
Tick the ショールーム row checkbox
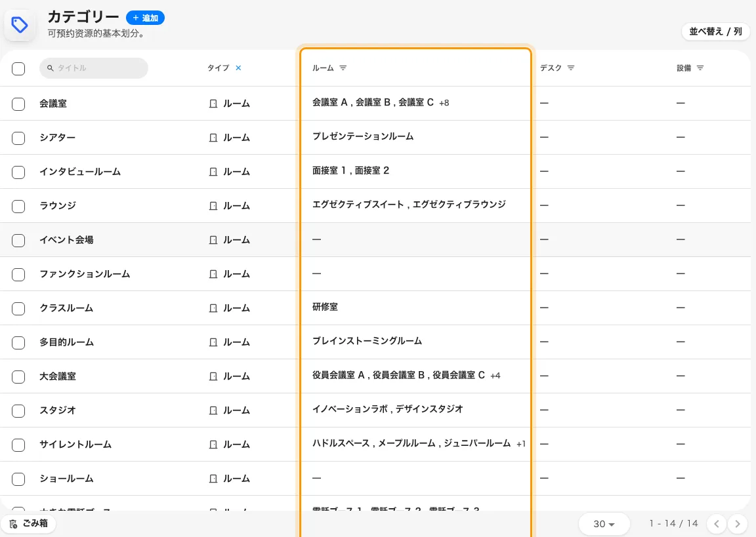18,479
